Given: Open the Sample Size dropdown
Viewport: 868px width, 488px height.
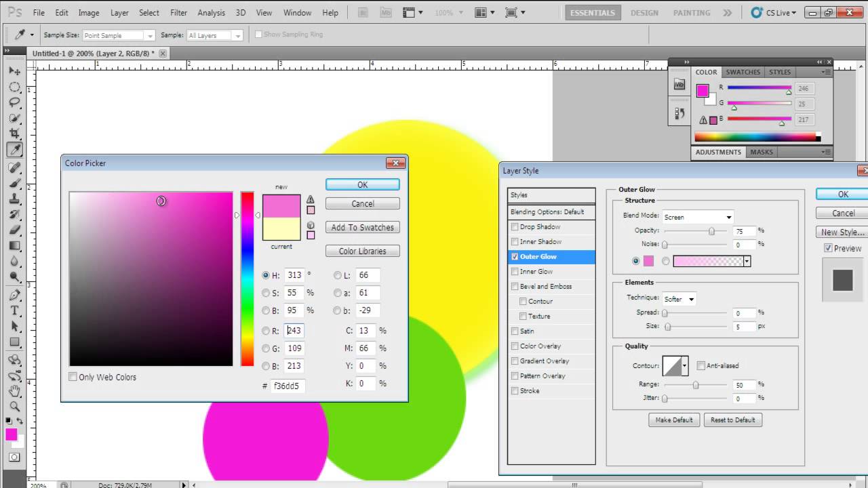Looking at the screenshot, I should point(118,35).
